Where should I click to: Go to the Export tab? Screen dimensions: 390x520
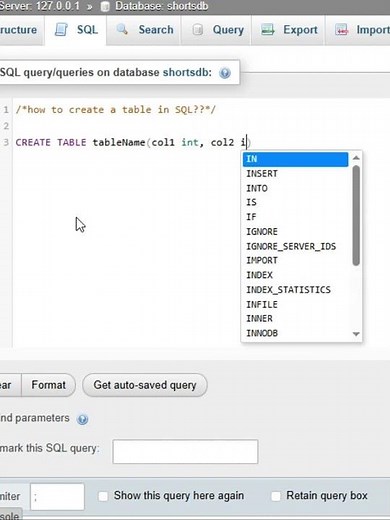[x=288, y=30]
